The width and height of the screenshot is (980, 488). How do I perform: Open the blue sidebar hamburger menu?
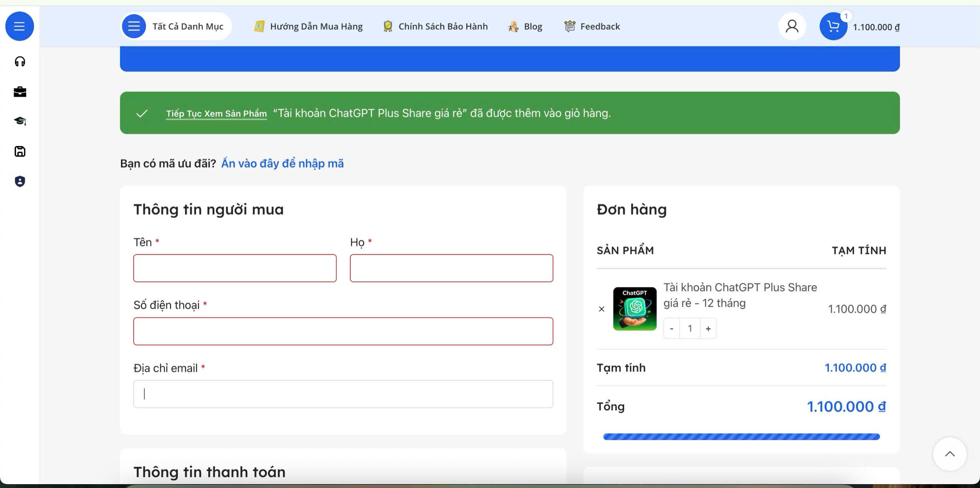(20, 26)
